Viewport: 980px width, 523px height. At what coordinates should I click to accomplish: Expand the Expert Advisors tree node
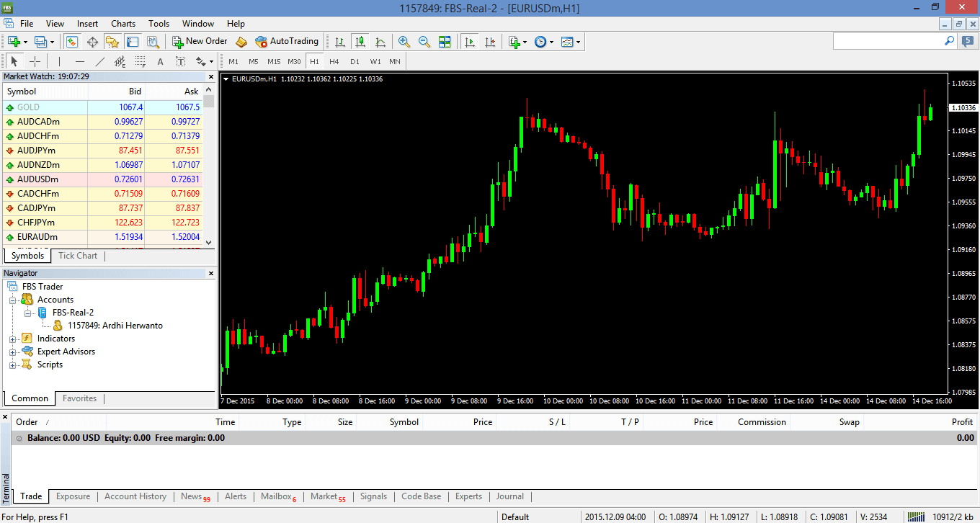[12, 352]
